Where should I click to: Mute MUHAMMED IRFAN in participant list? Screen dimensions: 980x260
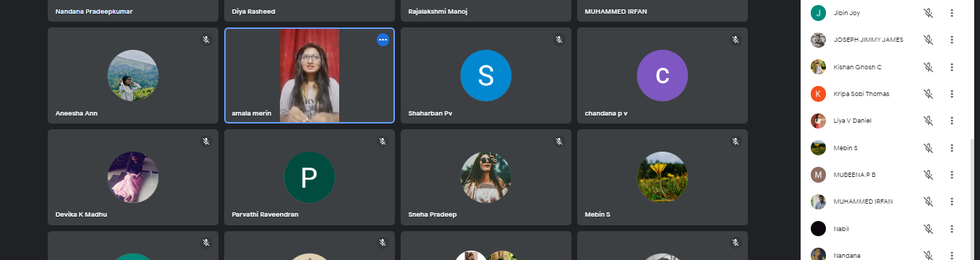click(x=928, y=201)
